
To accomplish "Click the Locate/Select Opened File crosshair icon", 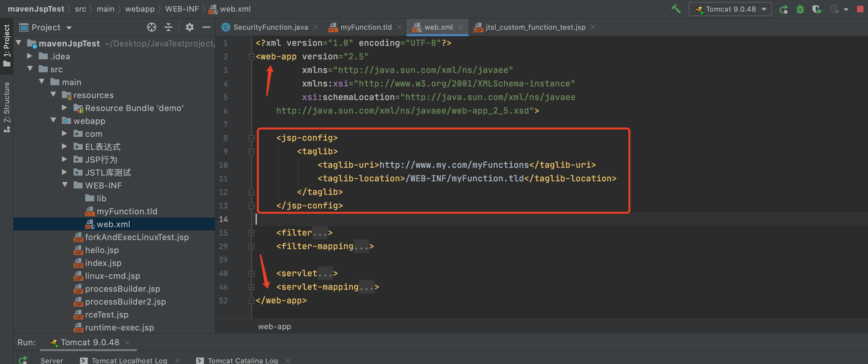I will pos(151,27).
